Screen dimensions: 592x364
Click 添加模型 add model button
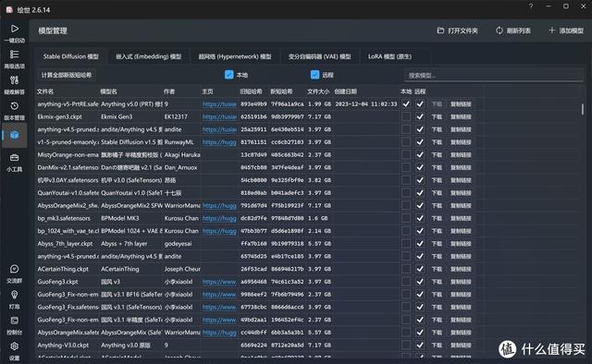pyautogui.click(x=566, y=30)
